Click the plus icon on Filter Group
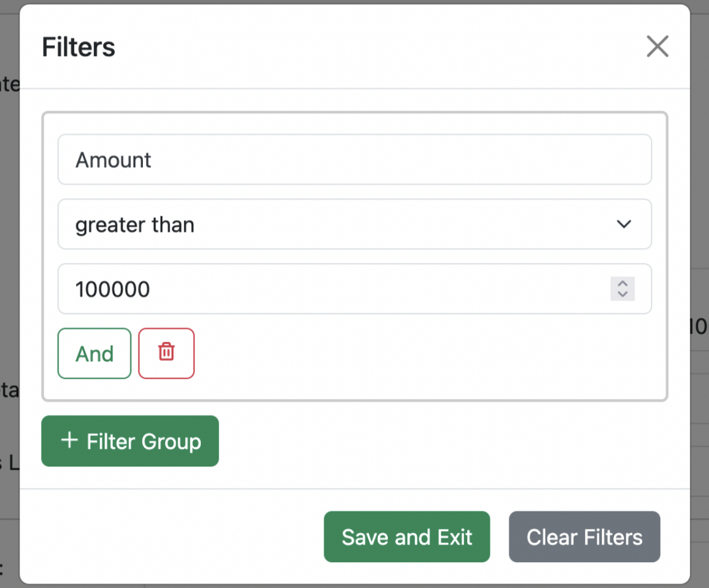This screenshot has height=588, width=709. tap(69, 440)
